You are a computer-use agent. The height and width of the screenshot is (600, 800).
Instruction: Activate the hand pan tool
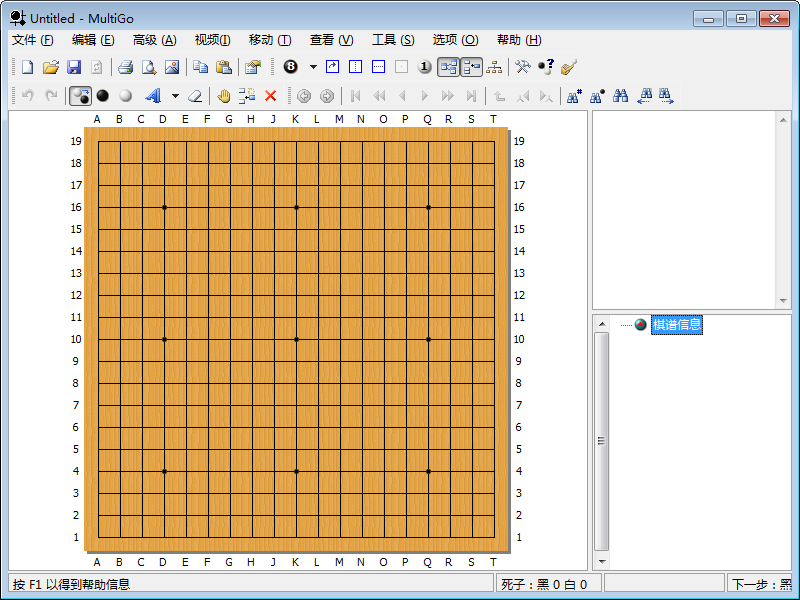(221, 96)
